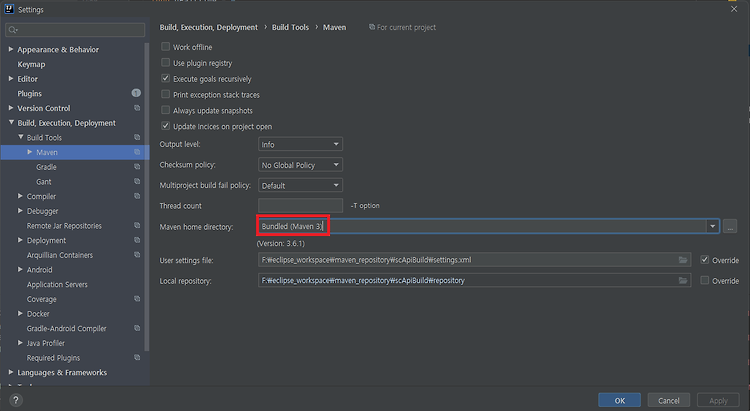
Task: Click the search magnifier icon
Action: click(13, 30)
